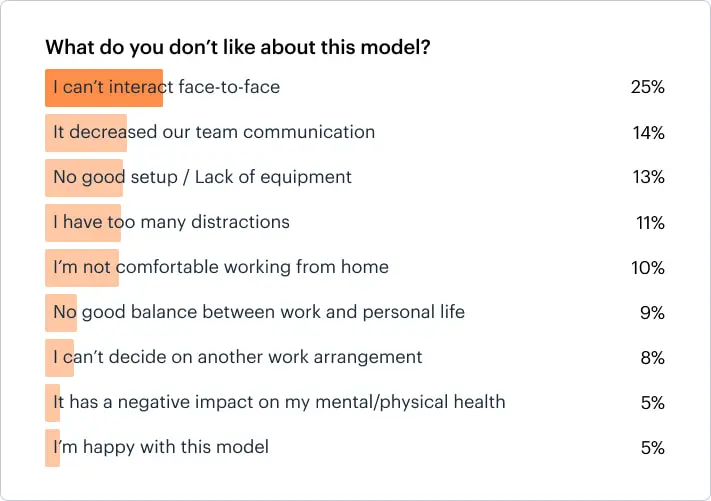Viewport: 711px width, 501px height.
Task: Select "I'm not comfortable working from home"
Action: coord(220,267)
